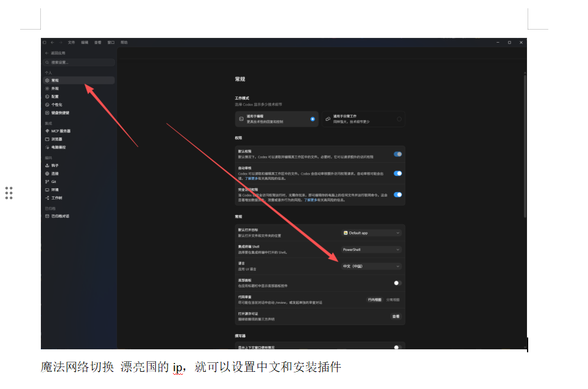Image resolution: width=588 pixels, height=389 pixels.
Task: Click the 键盘快捷键 icon
Action: coord(47,113)
